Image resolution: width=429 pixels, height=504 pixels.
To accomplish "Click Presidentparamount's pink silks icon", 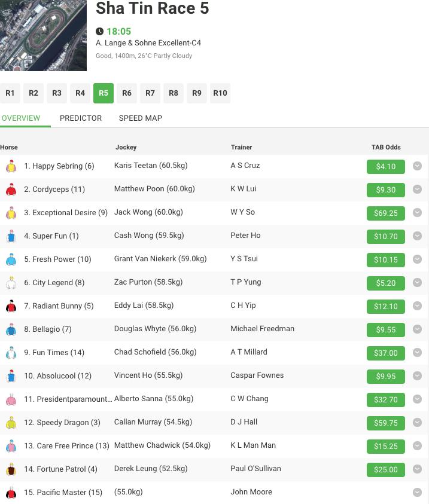I will click(x=11, y=400).
